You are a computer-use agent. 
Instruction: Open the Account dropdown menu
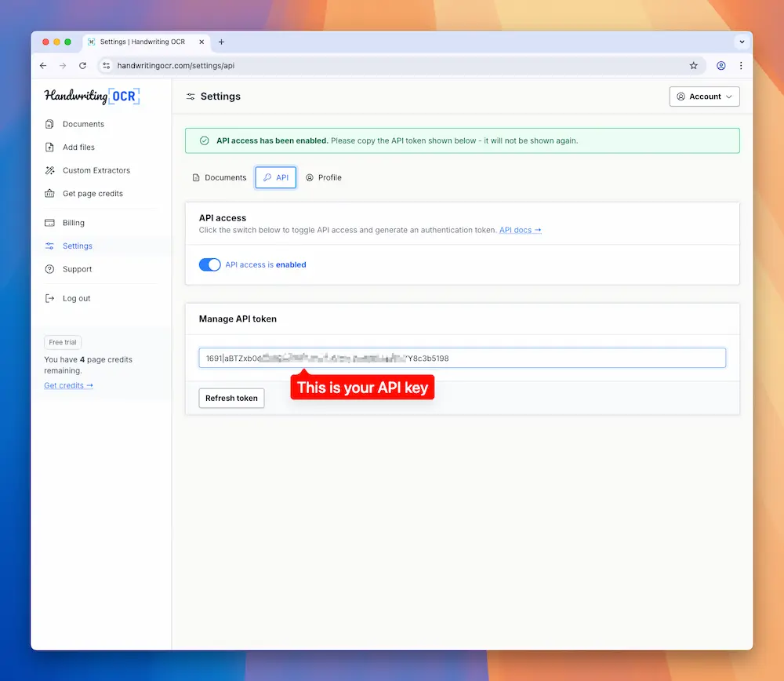pos(704,96)
